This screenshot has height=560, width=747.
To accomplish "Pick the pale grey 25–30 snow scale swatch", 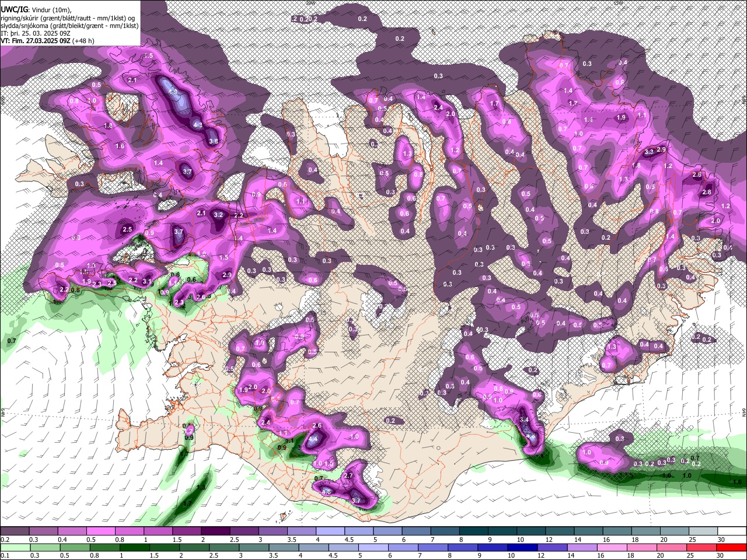I will tap(703, 531).
